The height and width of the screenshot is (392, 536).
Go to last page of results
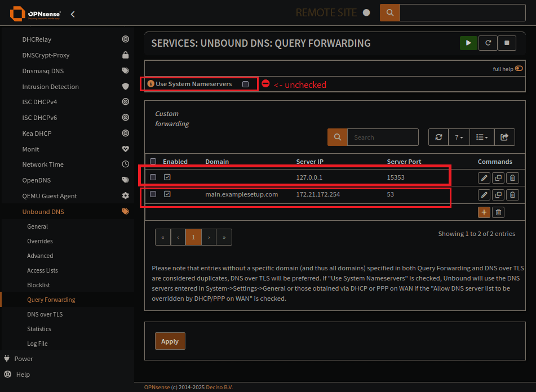click(224, 237)
